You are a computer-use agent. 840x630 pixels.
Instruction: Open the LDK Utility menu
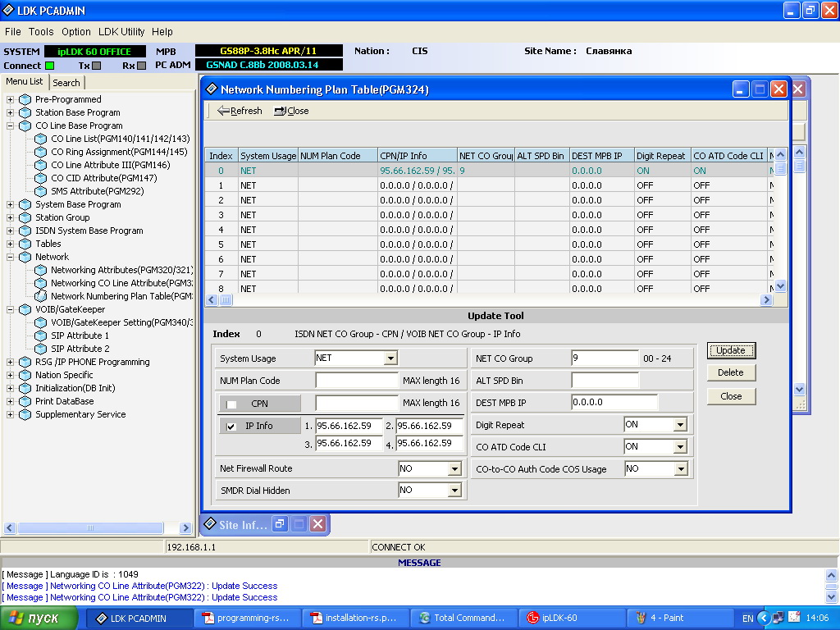click(x=121, y=31)
